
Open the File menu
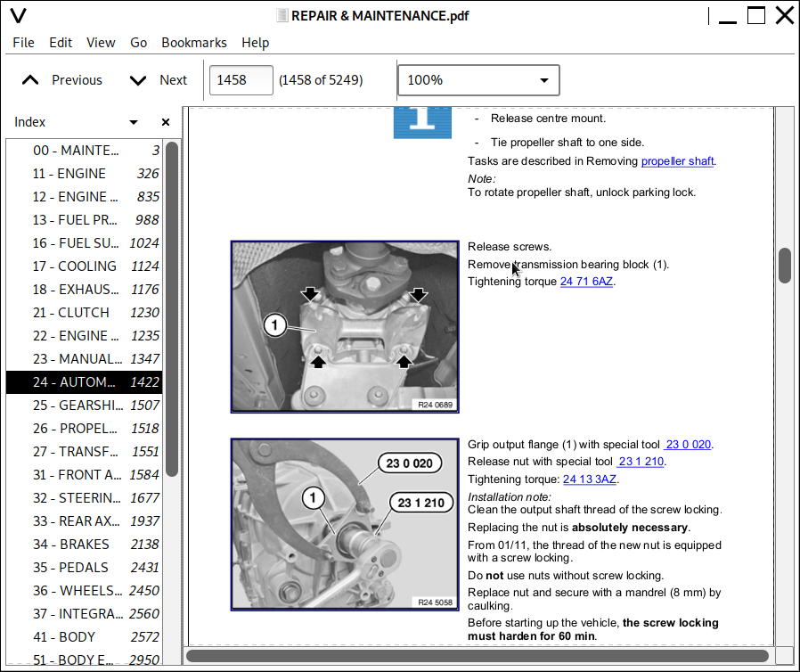pyautogui.click(x=23, y=43)
